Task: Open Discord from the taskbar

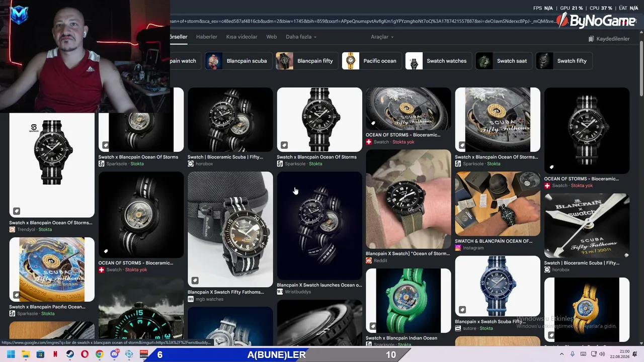Action: [114, 354]
